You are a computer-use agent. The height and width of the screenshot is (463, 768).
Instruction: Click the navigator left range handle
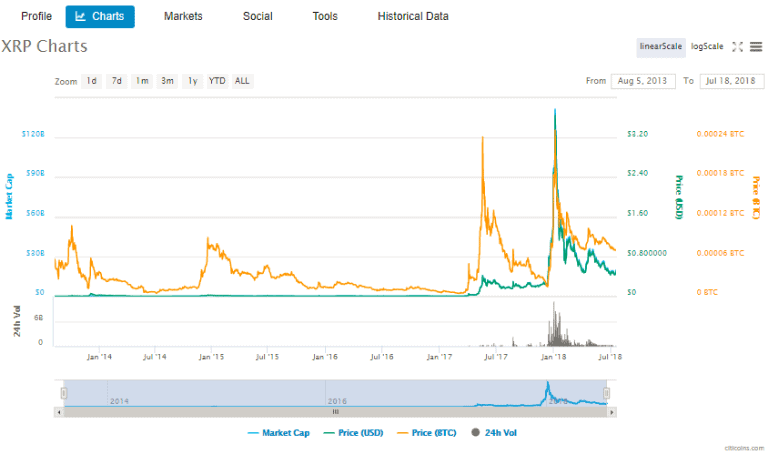64,393
